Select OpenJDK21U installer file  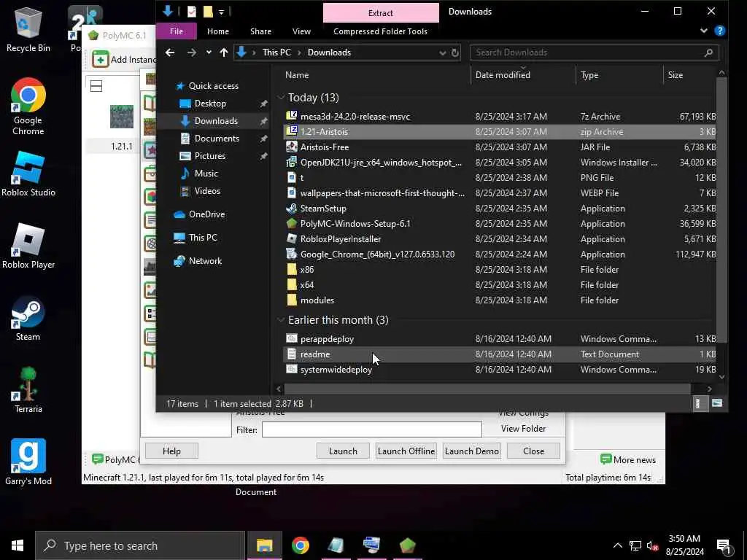(x=500, y=163)
